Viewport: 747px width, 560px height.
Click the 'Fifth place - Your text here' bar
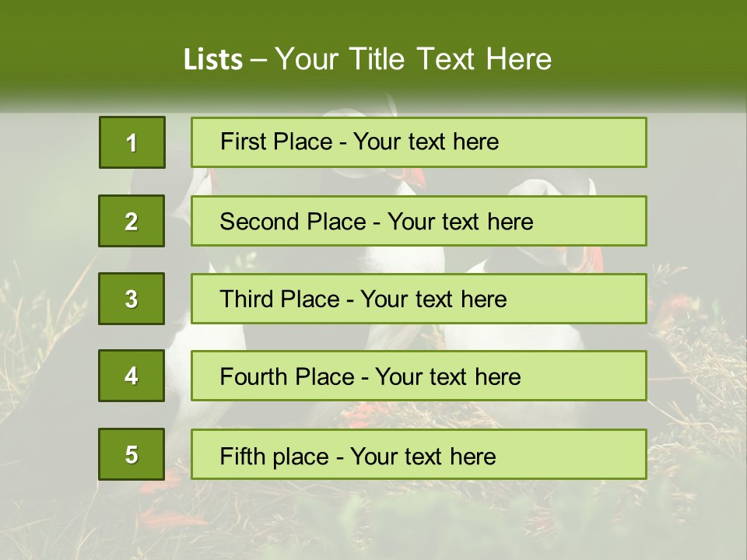click(419, 454)
